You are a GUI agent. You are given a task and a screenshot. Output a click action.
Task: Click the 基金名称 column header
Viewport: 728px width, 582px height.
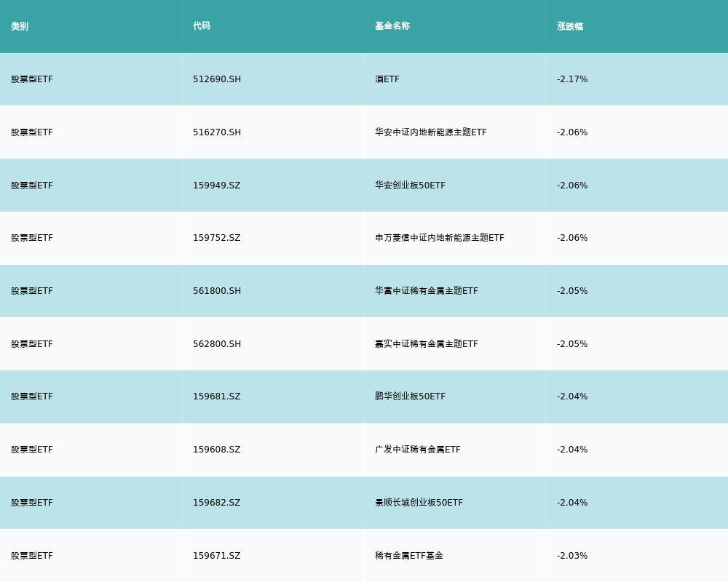coord(392,26)
